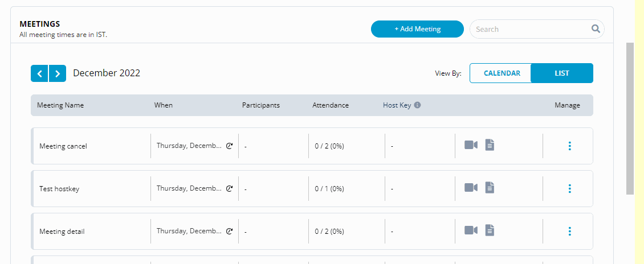Viewport: 644px width, 264px height.
Task: Switch view to List
Action: 561,73
